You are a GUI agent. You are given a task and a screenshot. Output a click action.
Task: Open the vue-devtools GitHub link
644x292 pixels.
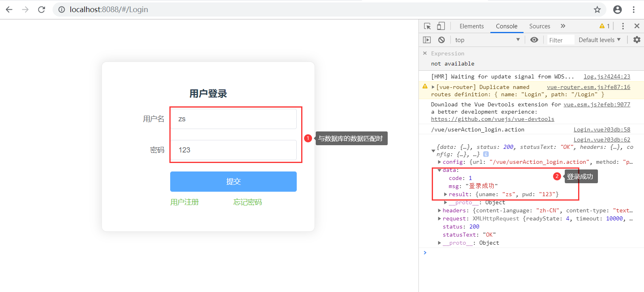492,119
